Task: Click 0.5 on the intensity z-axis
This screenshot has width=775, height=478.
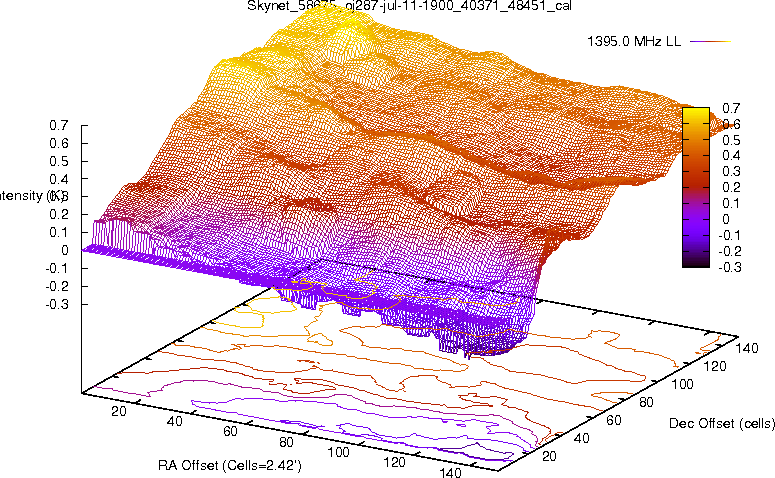Action: 58,161
